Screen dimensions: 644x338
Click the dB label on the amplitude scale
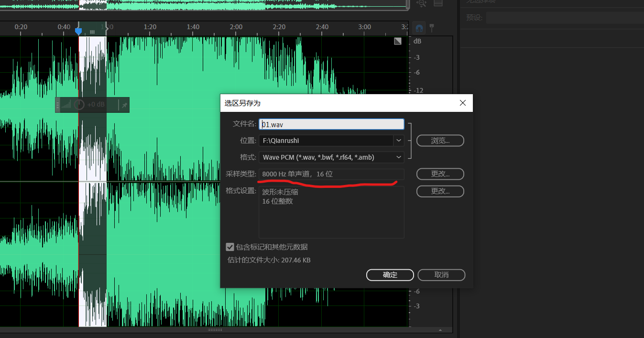(417, 42)
